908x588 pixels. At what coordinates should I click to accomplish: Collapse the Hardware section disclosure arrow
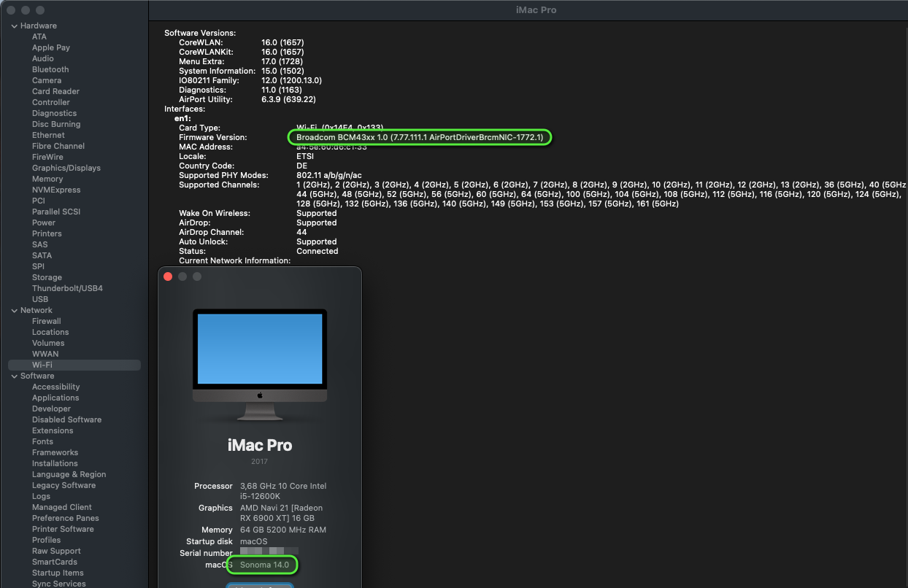click(x=14, y=26)
